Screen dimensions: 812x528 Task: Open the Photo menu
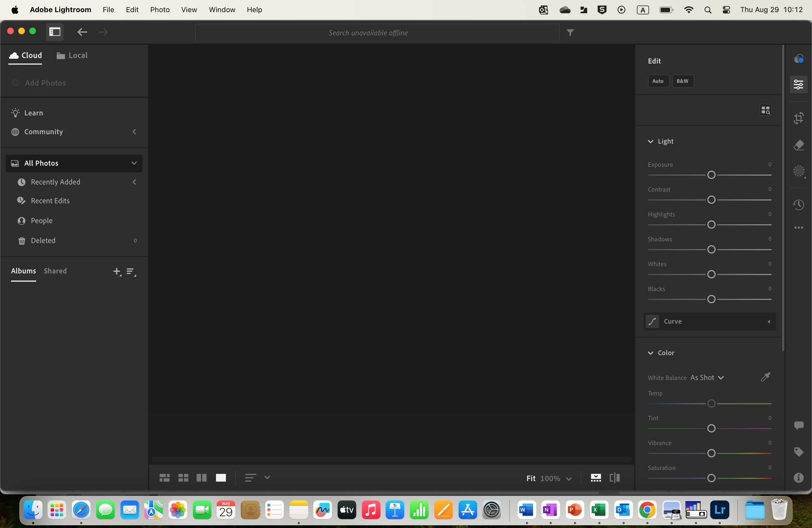pos(160,10)
